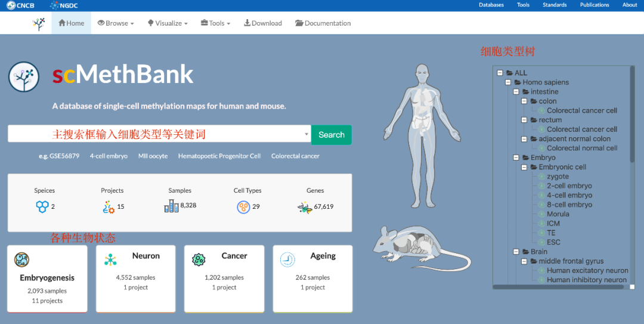This screenshot has height=324, width=644.
Task: Collapse the Embryonic cell tree node
Action: (x=524, y=167)
